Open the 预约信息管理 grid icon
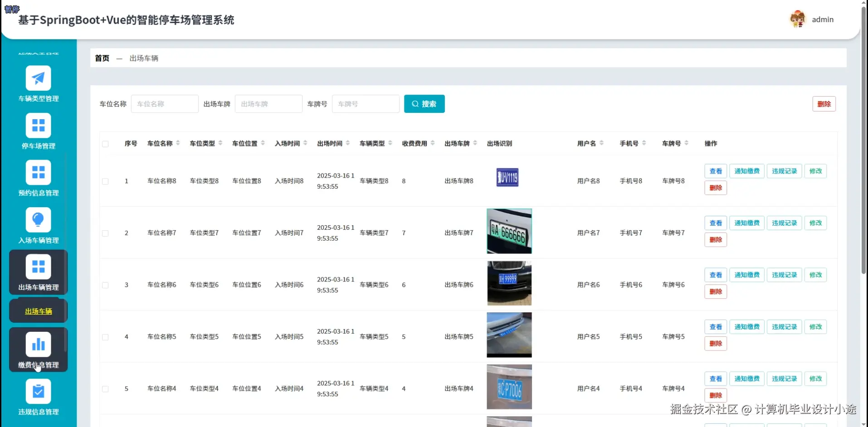Viewport: 868px width, 427px height. [x=38, y=173]
